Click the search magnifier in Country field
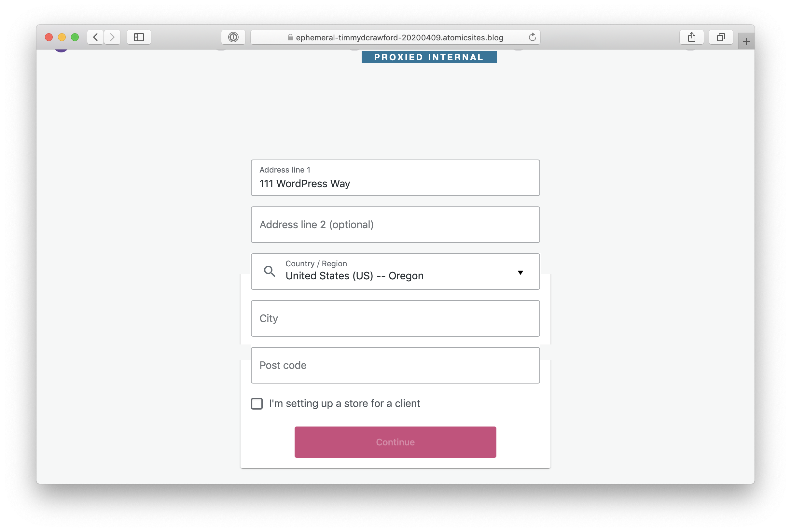Screen dimensions: 791x532 270,272
